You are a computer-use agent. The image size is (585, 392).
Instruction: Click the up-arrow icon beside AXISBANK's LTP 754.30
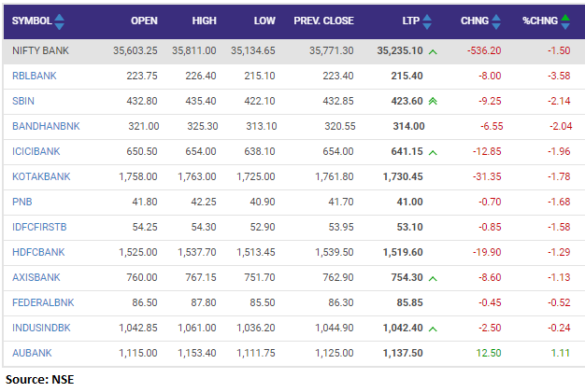pos(432,278)
